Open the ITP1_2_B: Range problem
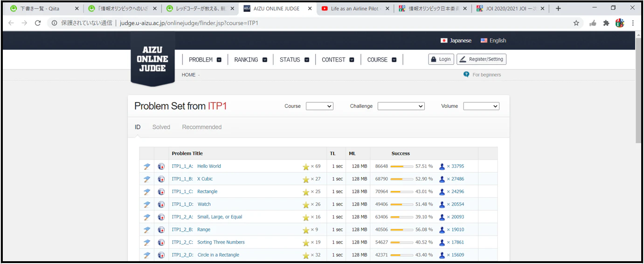 coord(191,230)
